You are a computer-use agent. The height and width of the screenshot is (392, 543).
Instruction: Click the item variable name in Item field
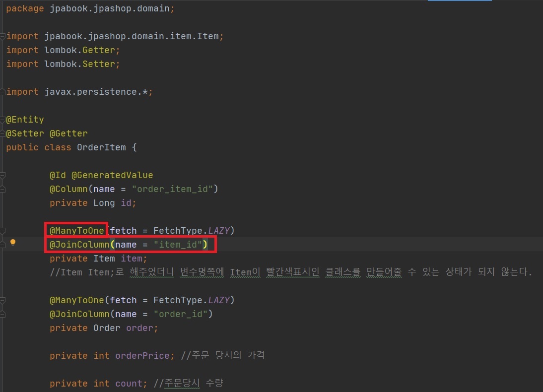(131, 259)
